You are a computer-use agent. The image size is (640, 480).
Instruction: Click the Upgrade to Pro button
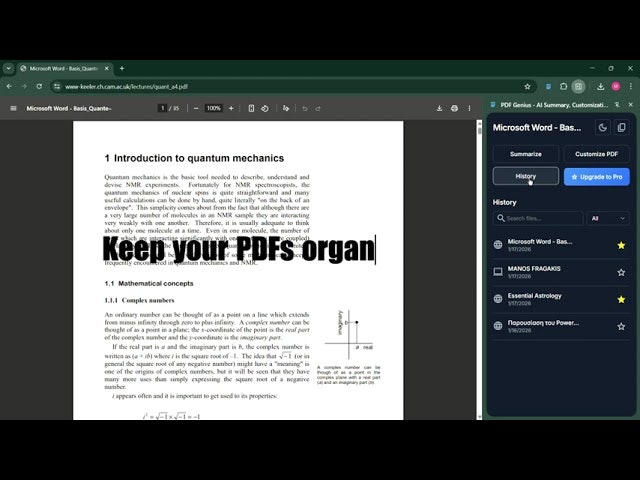click(x=596, y=177)
